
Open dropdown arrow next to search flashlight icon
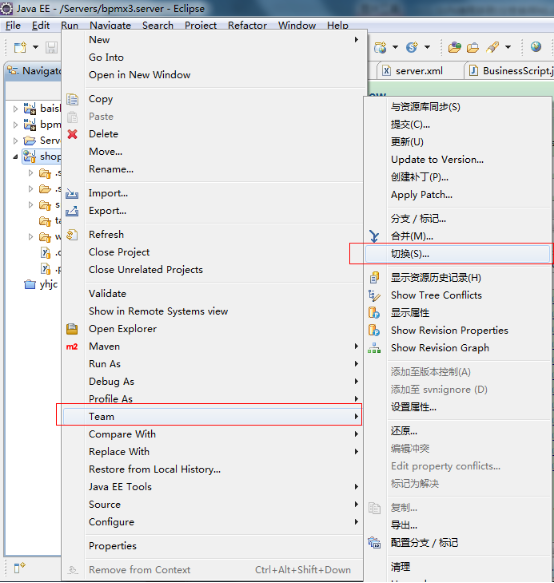coord(508,47)
